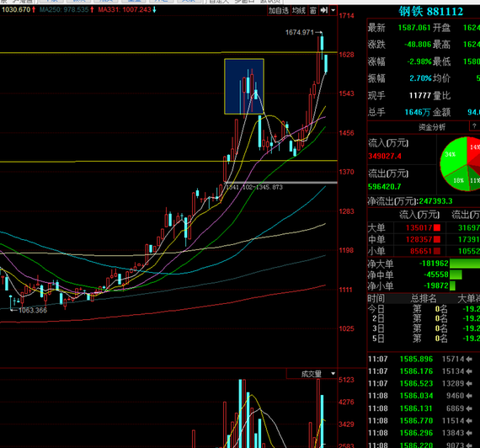Toggle the 均线 moving average lines
Viewport: 480px width, 448px height.
298,10
